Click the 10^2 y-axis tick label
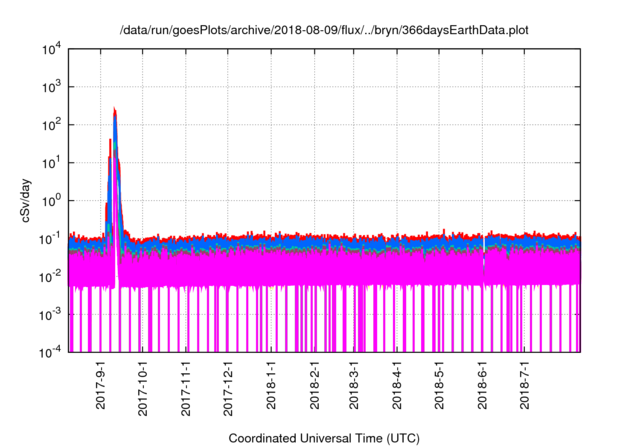640x448 pixels. [x=51, y=125]
